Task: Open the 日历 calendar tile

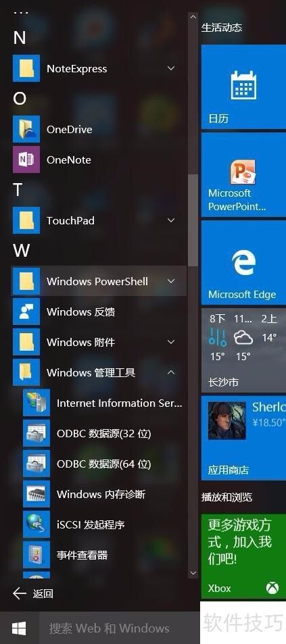Action: pyautogui.click(x=243, y=87)
